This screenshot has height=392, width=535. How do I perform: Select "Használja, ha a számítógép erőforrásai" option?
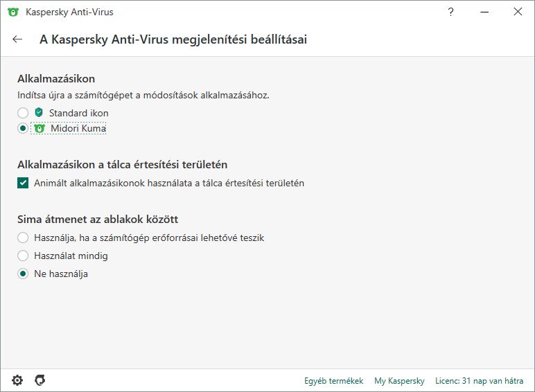(23, 238)
